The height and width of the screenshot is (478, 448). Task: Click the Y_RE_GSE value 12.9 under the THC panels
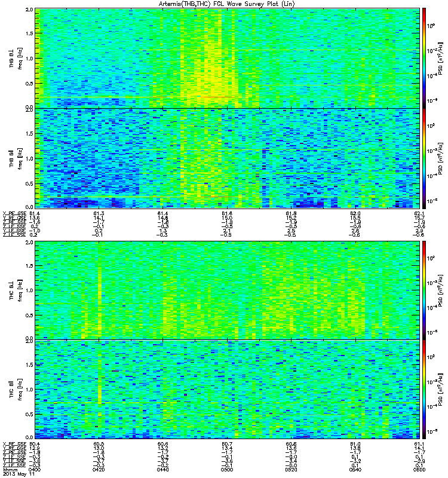(x=35, y=448)
